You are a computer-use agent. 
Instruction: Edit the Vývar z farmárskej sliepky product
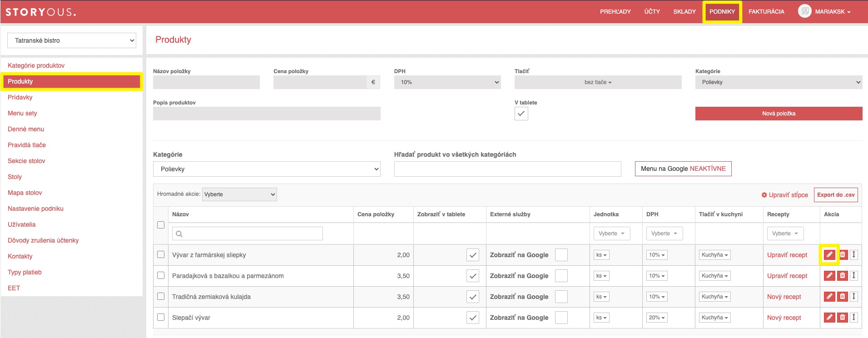829,254
